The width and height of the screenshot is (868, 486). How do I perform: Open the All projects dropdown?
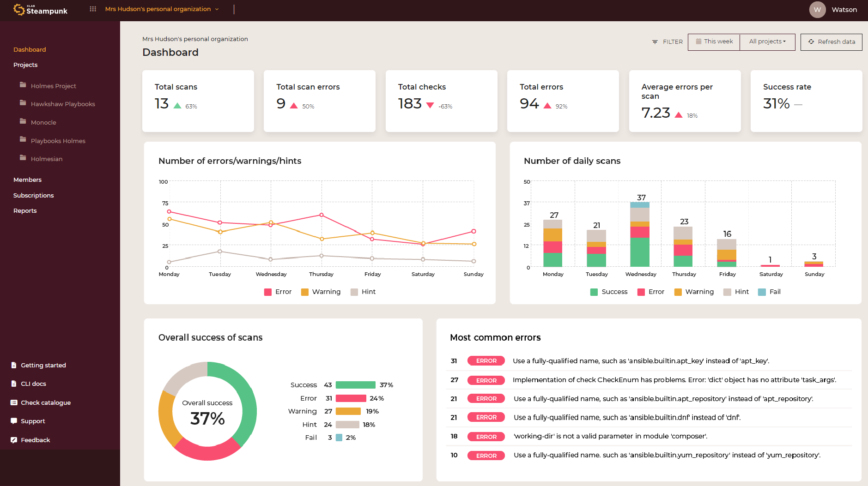point(767,42)
